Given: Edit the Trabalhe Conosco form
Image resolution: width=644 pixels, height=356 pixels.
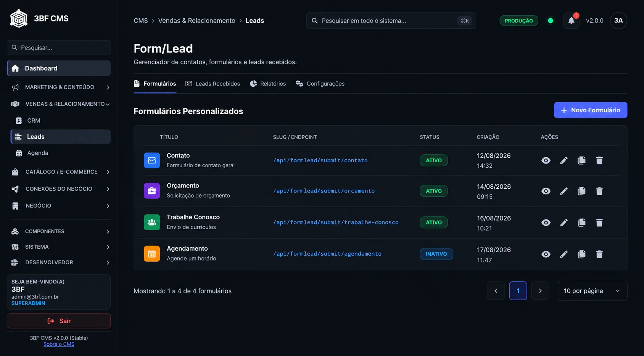Looking at the screenshot, I should coord(564,223).
